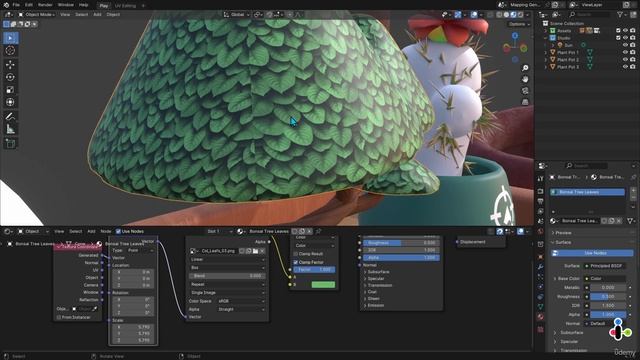Viewport: 640px width, 360px height.
Task: Click the Normal Default field in properties
Action: pos(605,324)
